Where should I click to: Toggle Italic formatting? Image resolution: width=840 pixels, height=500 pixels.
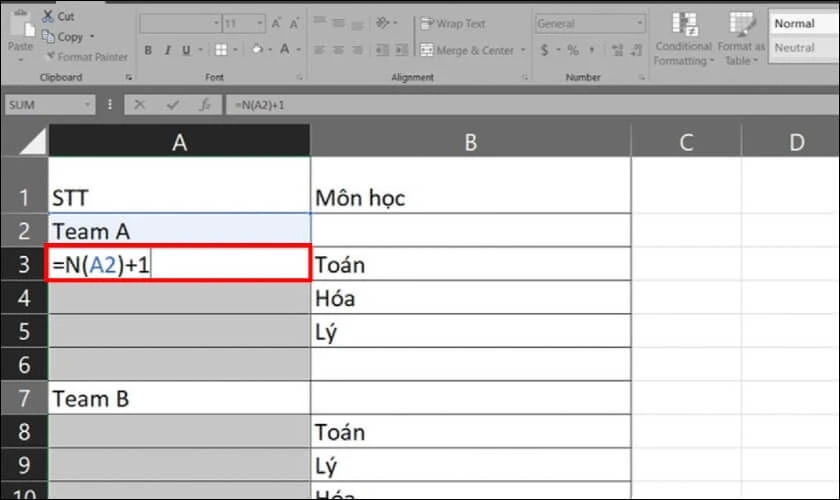pos(168,50)
